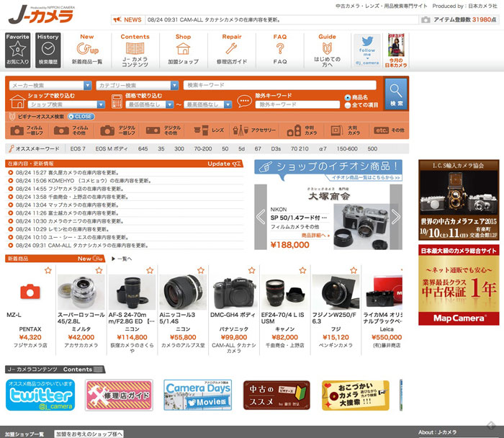Open the Map Camera 中古保証 banner
The width and height of the screenshot is (504, 438).
tap(459, 285)
